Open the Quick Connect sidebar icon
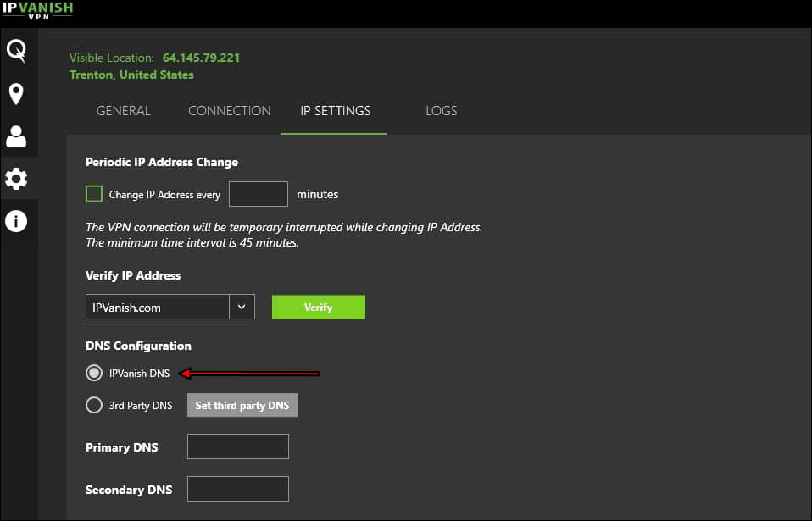 [x=16, y=51]
